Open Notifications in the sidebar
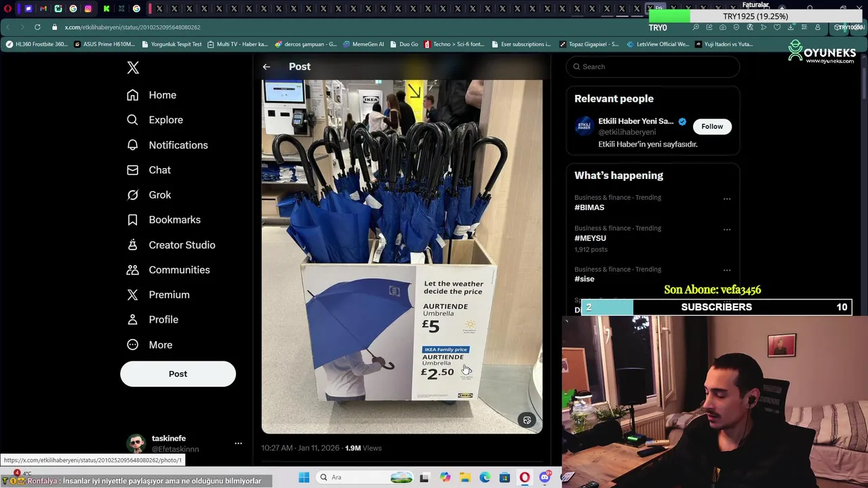Image resolution: width=868 pixels, height=488 pixels. point(167,145)
